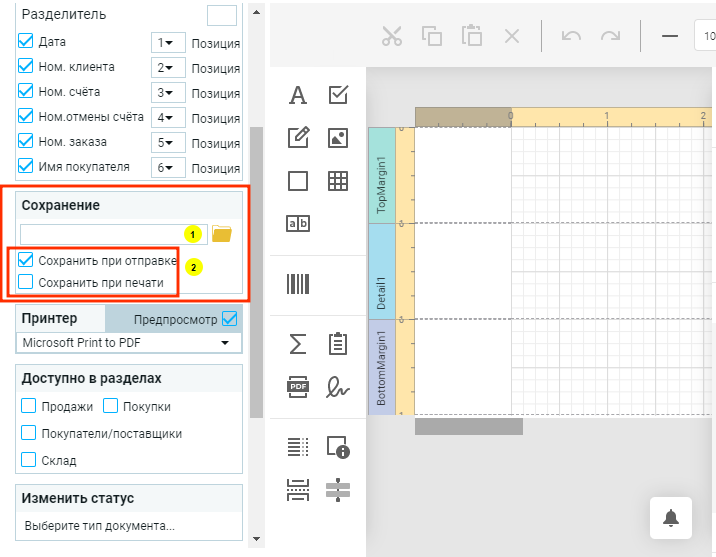The width and height of the screenshot is (716, 557).
Task: Click the Cut scissors icon
Action: 391,37
